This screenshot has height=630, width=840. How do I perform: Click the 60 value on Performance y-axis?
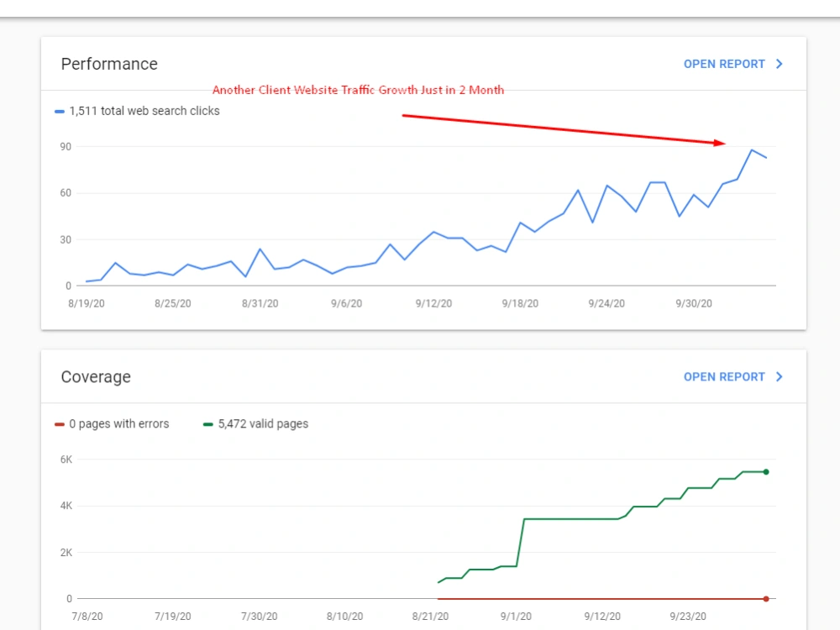66,193
